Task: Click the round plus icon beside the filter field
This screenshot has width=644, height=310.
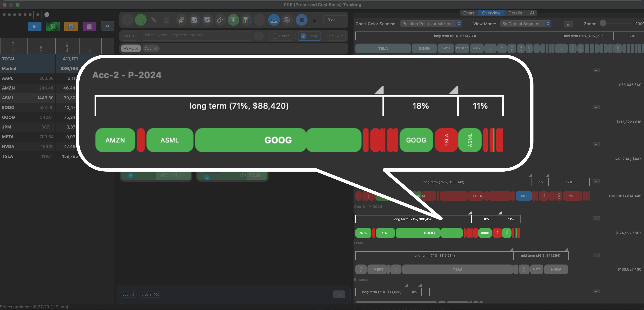Action: coord(259,36)
